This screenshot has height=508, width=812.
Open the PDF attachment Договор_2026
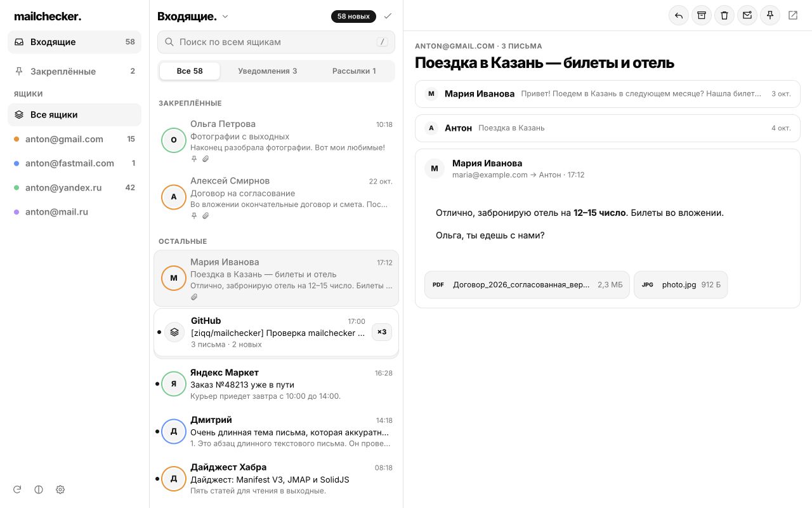point(527,284)
